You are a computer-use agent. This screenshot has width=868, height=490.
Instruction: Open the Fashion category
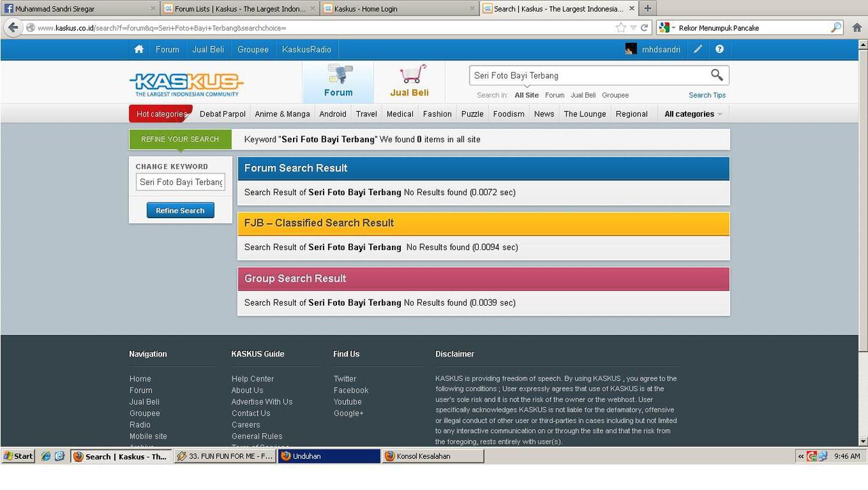pos(437,114)
